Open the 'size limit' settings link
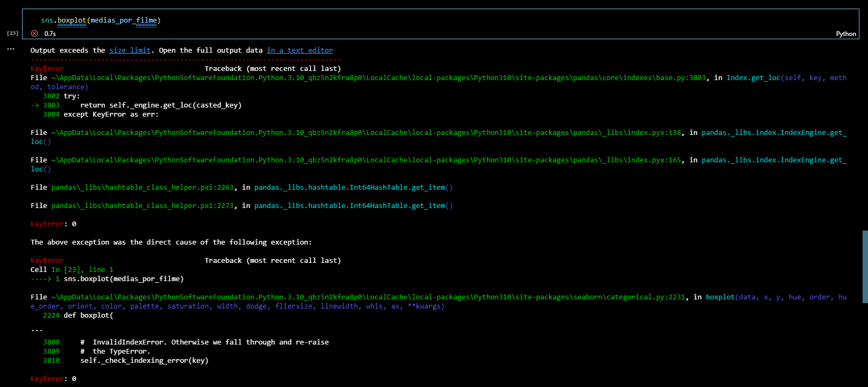Screen dimensions: 868x387 [130, 50]
